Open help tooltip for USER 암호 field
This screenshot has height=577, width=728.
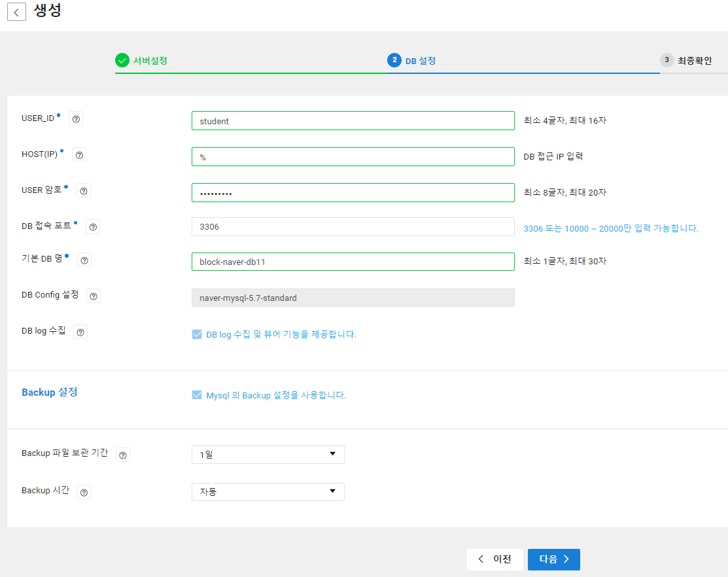coord(83,191)
